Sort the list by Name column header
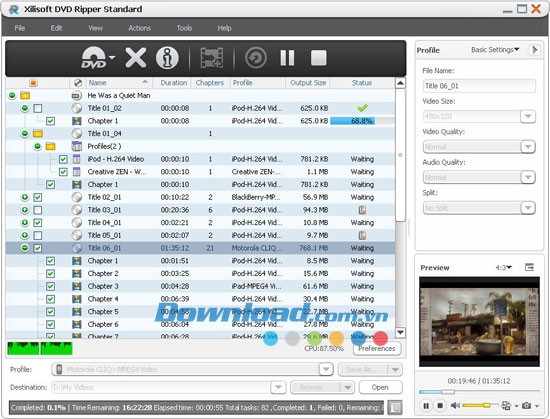The height and width of the screenshot is (419, 550). click(119, 83)
